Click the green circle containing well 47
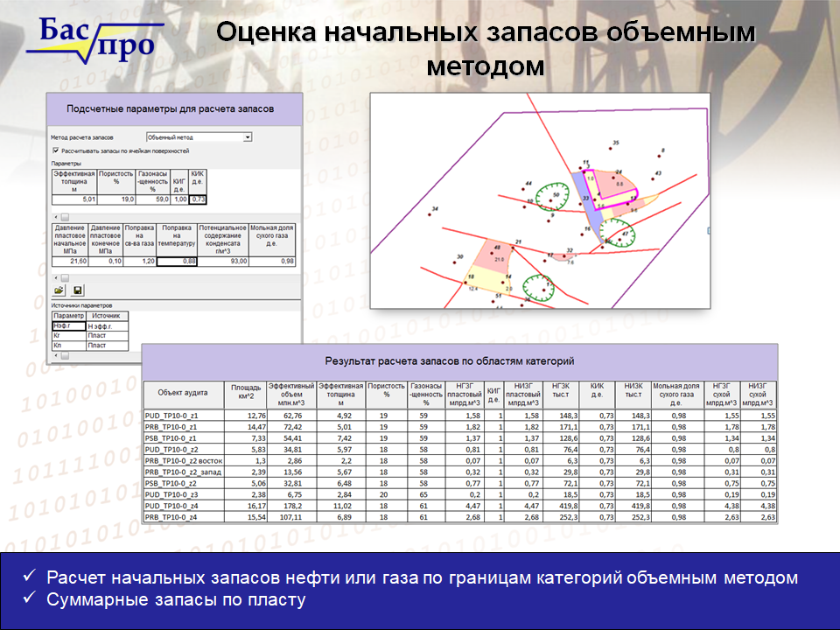 (x=617, y=232)
